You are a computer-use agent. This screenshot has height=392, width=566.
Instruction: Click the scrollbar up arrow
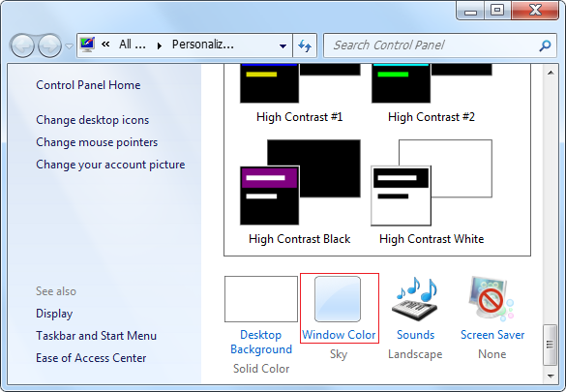(x=551, y=73)
